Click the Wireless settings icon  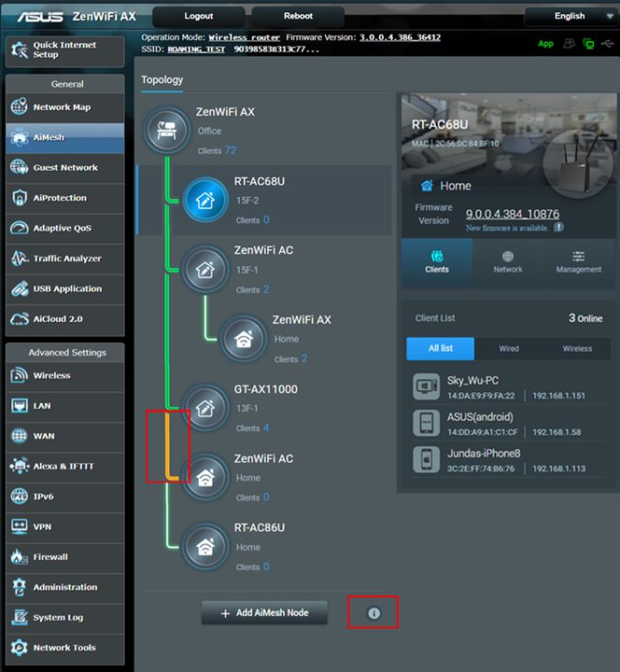tap(20, 375)
